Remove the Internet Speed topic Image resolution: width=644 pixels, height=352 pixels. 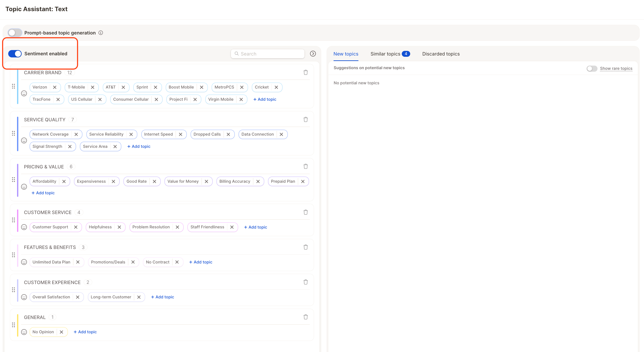click(181, 134)
